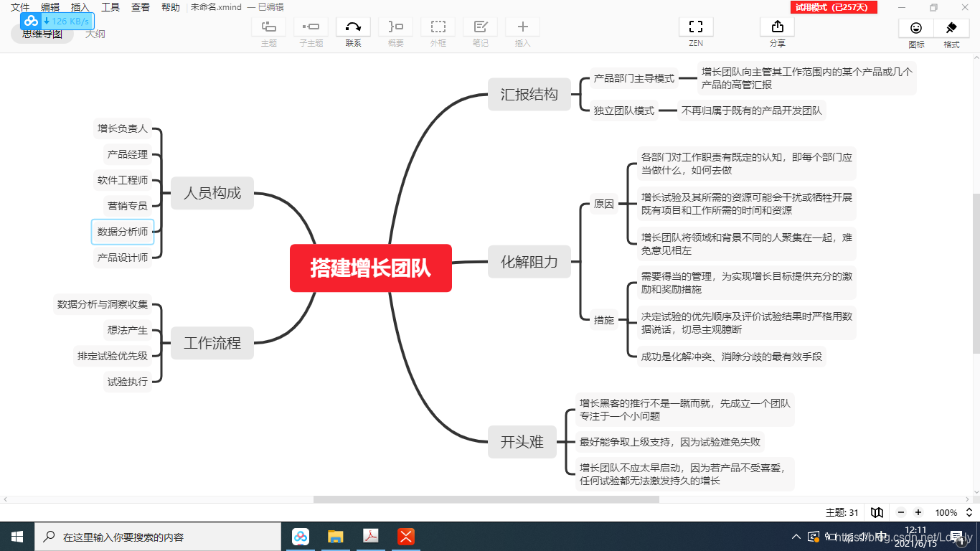Click the 笔记 (note) toolbar icon
This screenshot has height=551, width=980.
click(480, 27)
